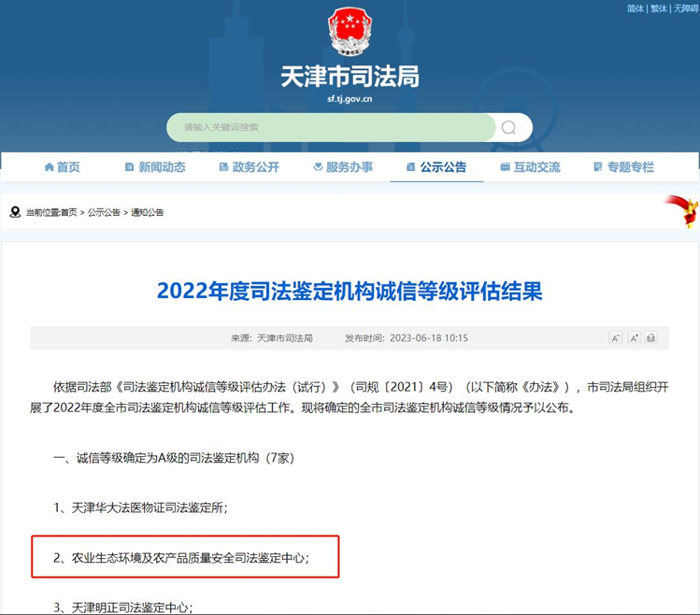The image size is (700, 615).
Task: Switch to 简体 simplified Chinese
Action: [x=636, y=8]
